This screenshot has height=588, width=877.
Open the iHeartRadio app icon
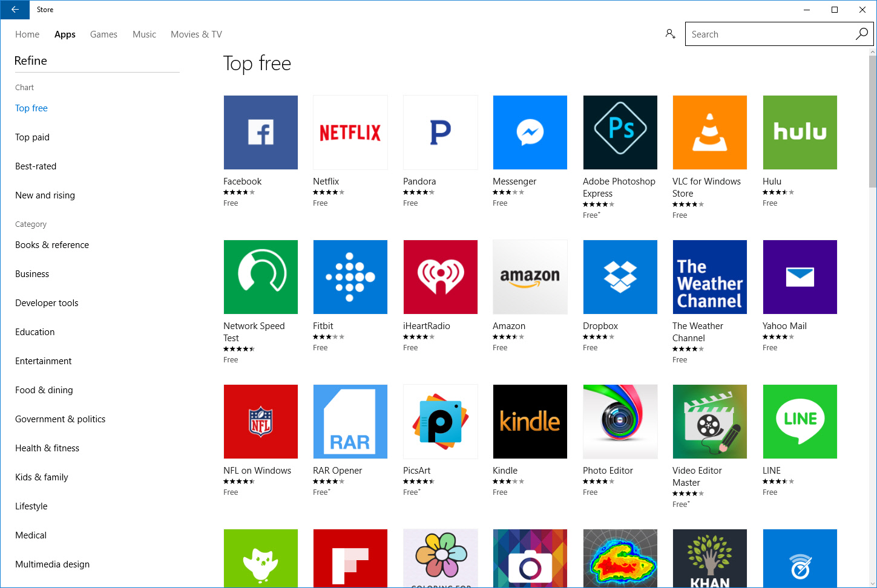[441, 277]
